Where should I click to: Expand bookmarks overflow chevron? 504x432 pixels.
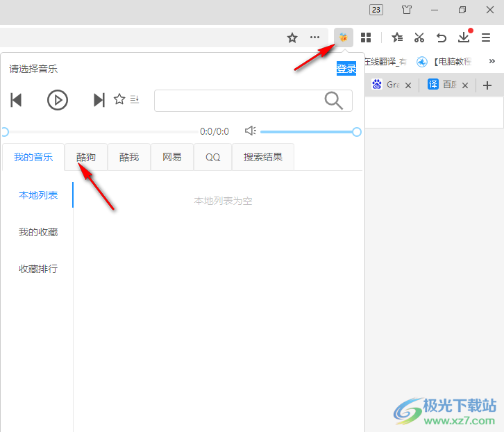coord(492,61)
